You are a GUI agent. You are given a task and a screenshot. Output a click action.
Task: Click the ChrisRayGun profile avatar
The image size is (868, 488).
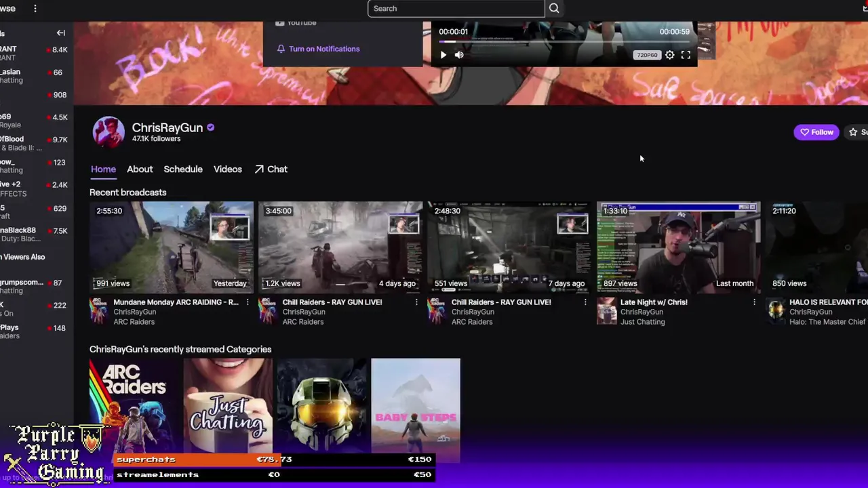108,132
